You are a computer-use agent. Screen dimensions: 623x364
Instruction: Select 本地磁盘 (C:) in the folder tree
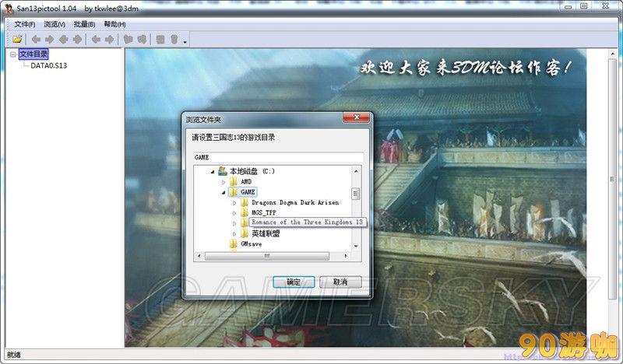tap(252, 171)
